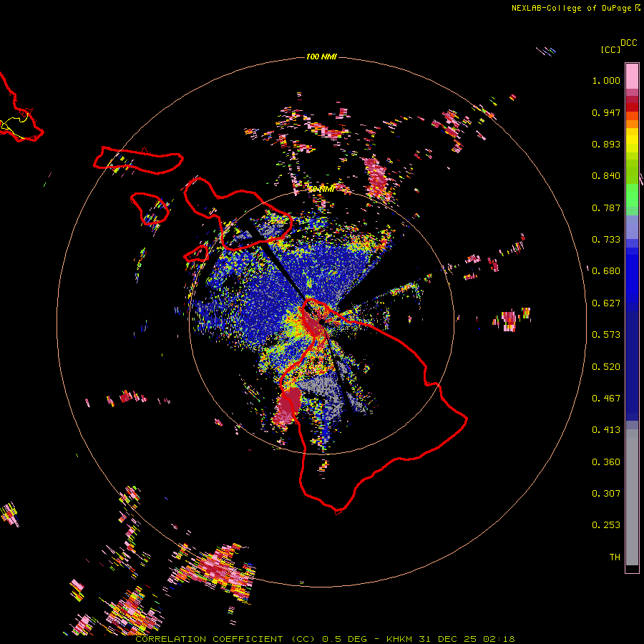Click the 0.947 color scale value
The height and width of the screenshot is (644, 644).
[606, 112]
